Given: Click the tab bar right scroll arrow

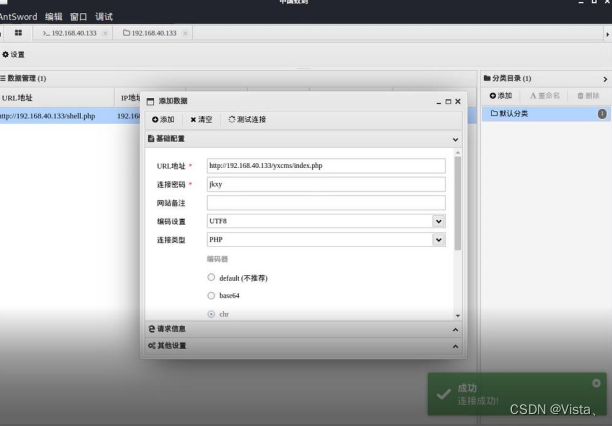Looking at the screenshot, I should (x=607, y=35).
